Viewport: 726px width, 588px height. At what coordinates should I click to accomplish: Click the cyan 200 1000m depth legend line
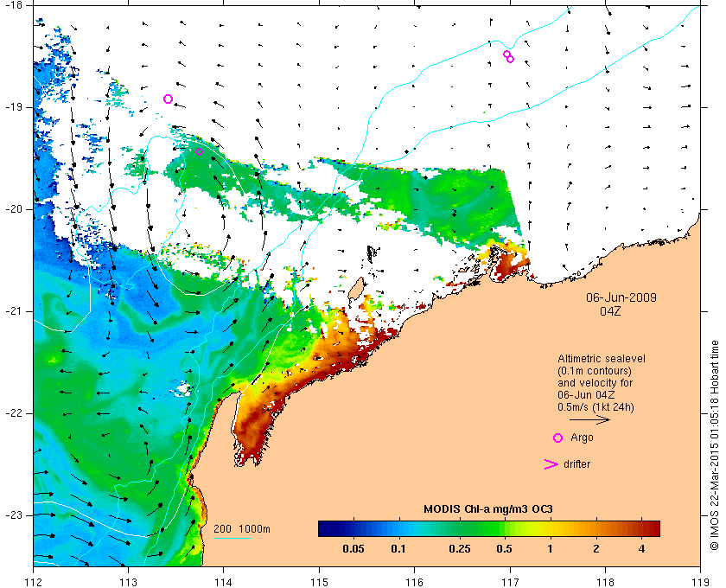pyautogui.click(x=232, y=538)
